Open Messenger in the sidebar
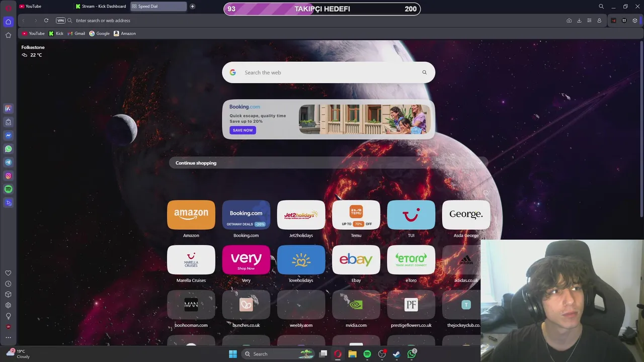This screenshot has width=644, height=362. [x=8, y=135]
